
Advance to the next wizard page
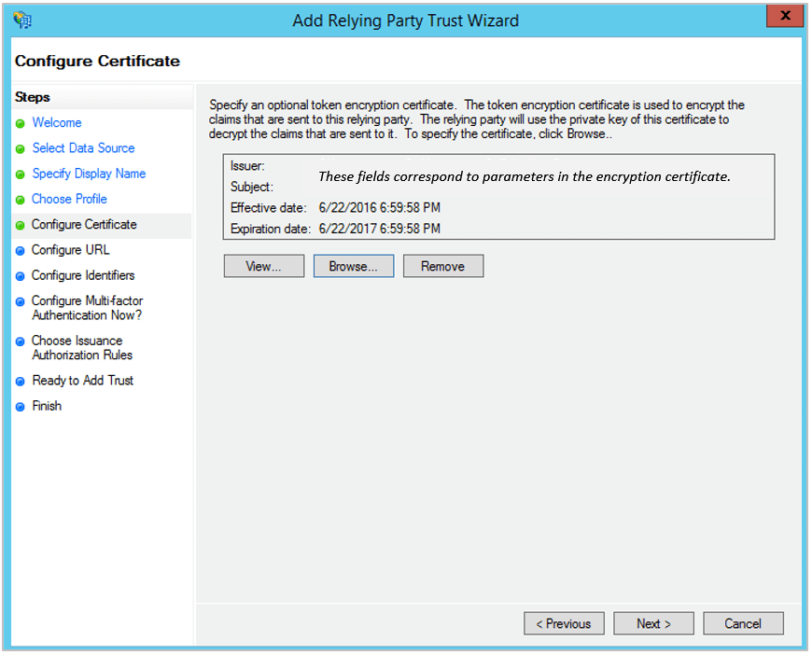[x=653, y=623]
